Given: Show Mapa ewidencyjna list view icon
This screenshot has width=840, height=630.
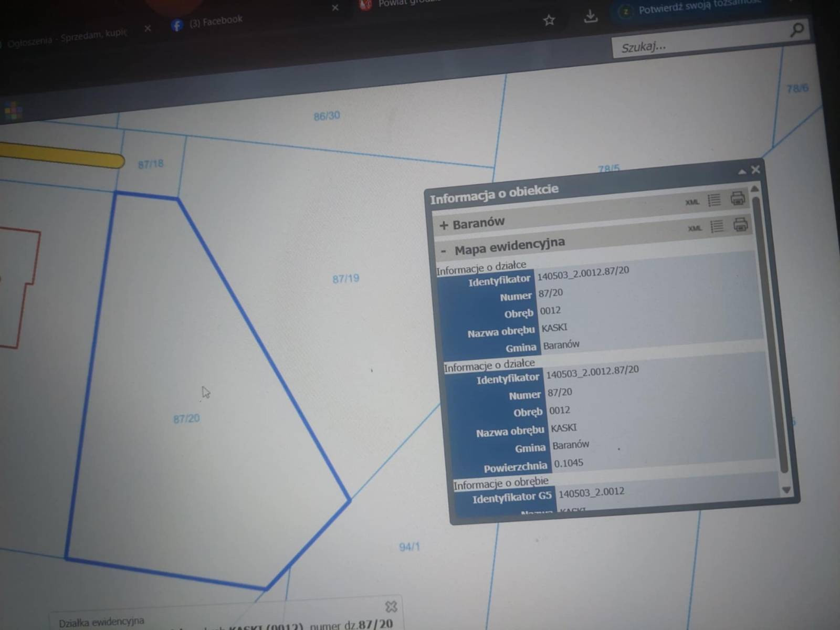Looking at the screenshot, I should (x=717, y=226).
